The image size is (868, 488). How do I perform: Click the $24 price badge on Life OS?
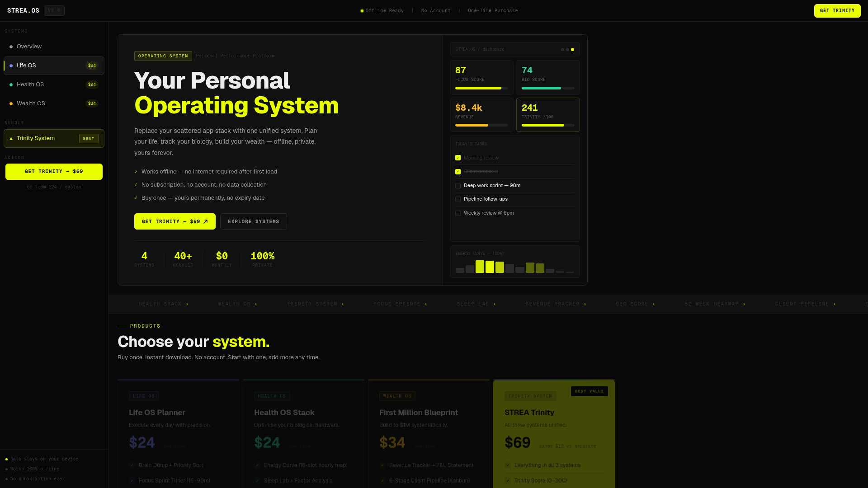92,66
